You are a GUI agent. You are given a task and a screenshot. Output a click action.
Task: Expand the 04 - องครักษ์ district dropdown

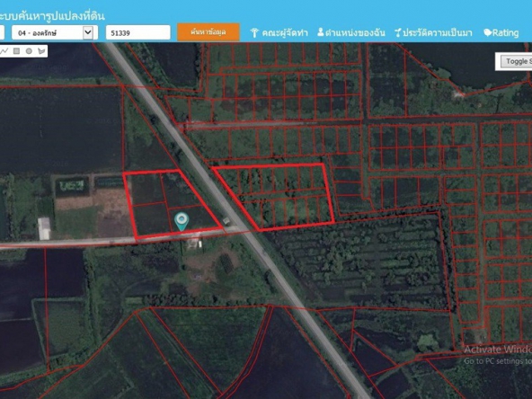pos(55,32)
